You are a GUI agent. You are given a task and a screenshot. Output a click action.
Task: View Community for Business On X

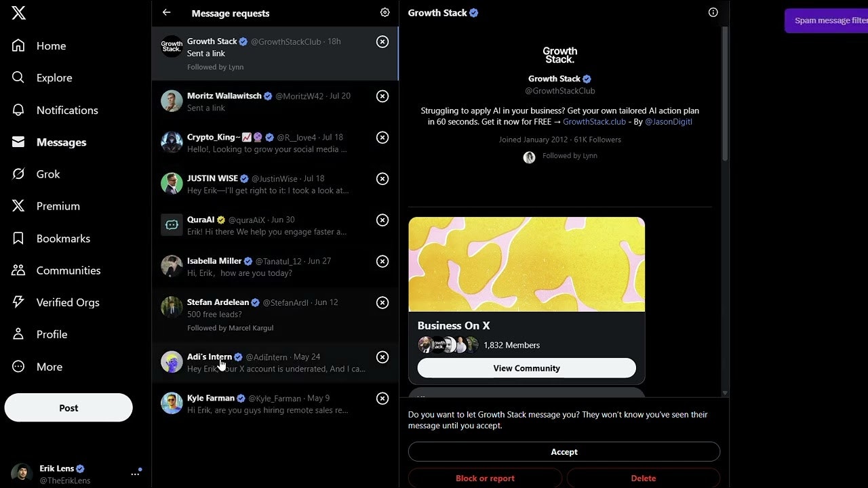[527, 368]
